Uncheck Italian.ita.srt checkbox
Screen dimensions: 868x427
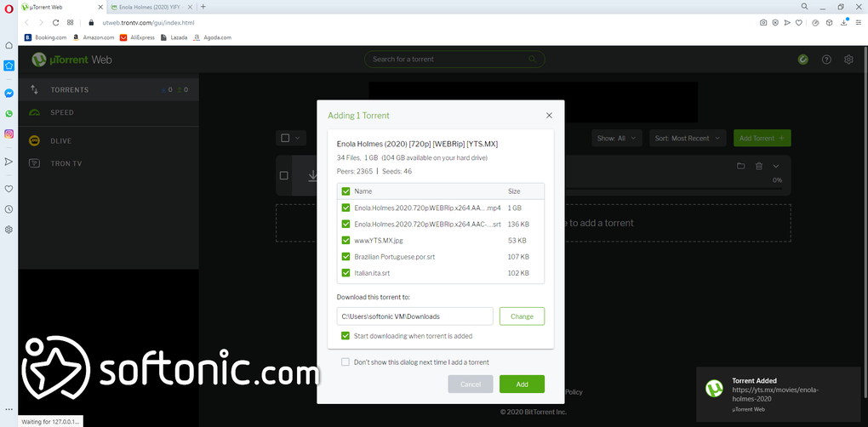point(346,273)
